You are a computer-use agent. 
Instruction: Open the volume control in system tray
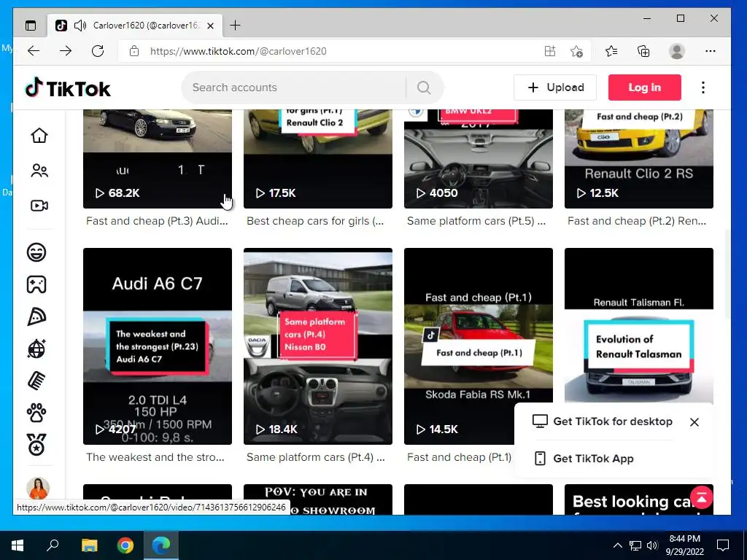(652, 545)
